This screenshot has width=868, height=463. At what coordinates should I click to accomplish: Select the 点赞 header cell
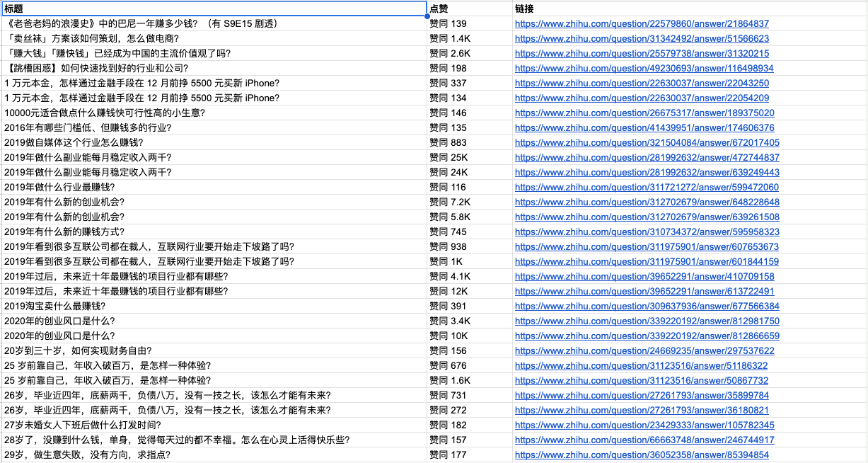pos(470,8)
